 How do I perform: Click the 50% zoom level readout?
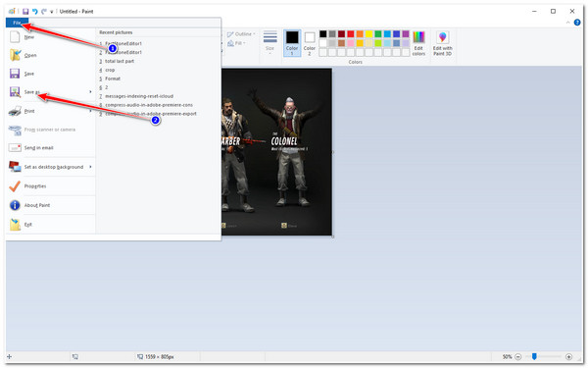(507, 357)
